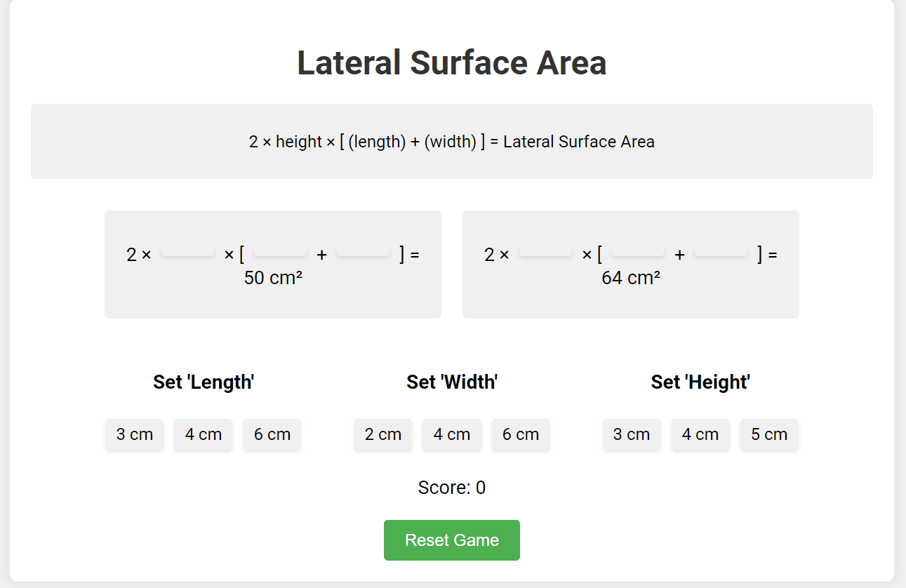Screen dimensions: 906x588
Task: Click the Score: 0 text
Action: click(452, 488)
